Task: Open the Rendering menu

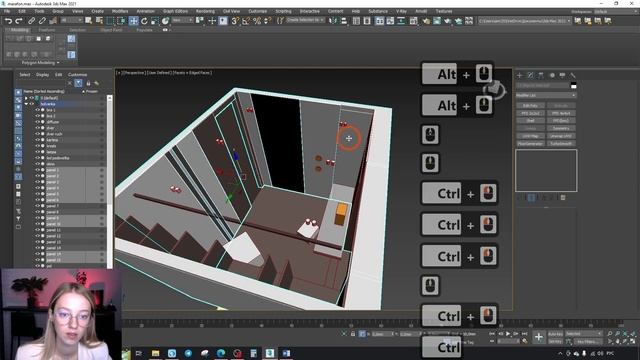Action: [x=205, y=11]
